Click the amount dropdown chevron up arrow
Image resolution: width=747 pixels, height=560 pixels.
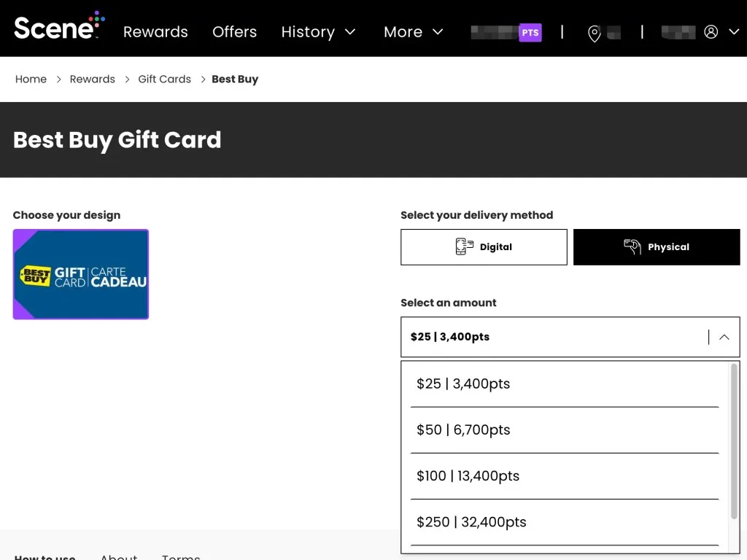coord(724,337)
